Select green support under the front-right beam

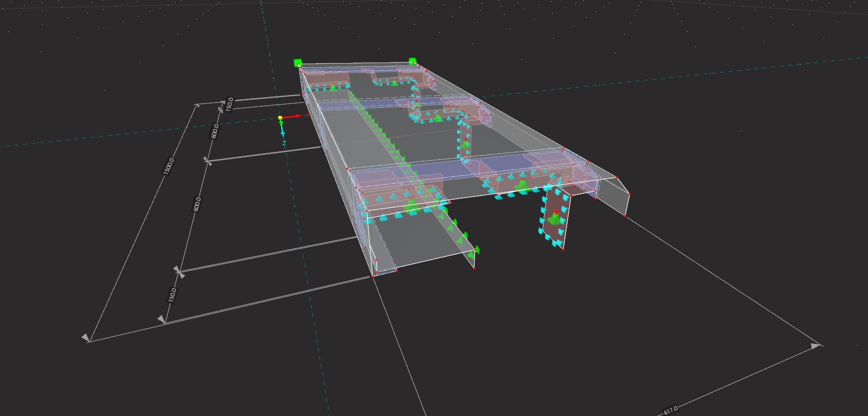pyautogui.click(x=522, y=185)
